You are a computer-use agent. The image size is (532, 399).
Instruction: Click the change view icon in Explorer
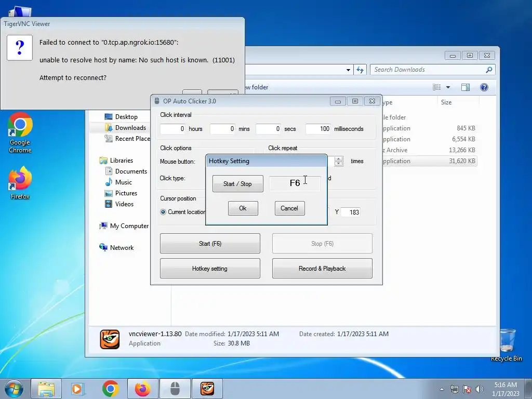point(436,87)
